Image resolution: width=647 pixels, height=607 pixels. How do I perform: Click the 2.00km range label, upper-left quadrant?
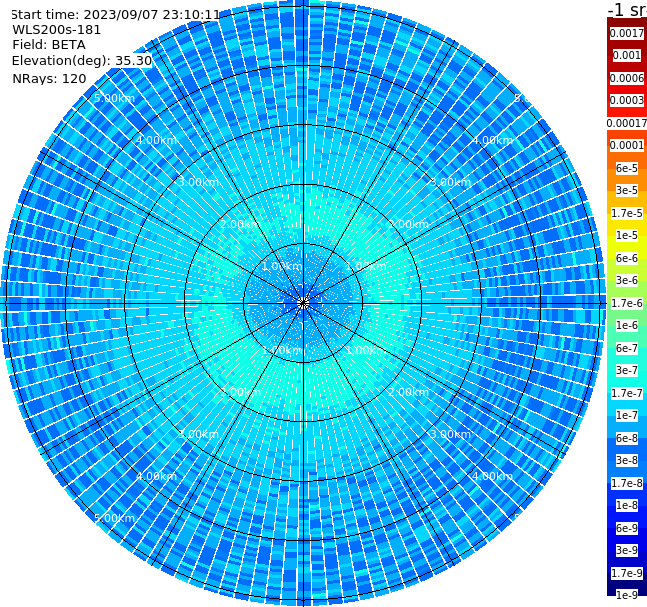point(241,224)
